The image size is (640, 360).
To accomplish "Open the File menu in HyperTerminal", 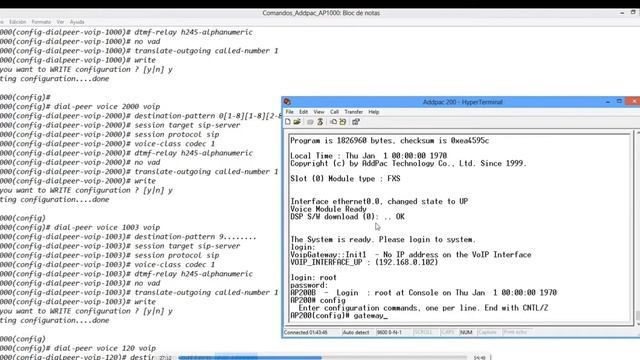I will (289, 112).
